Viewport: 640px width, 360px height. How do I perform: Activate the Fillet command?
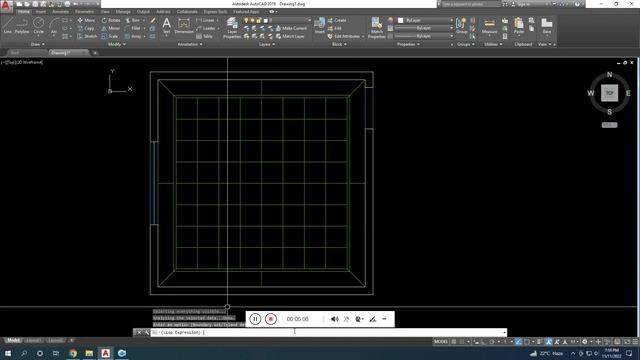tap(133, 28)
